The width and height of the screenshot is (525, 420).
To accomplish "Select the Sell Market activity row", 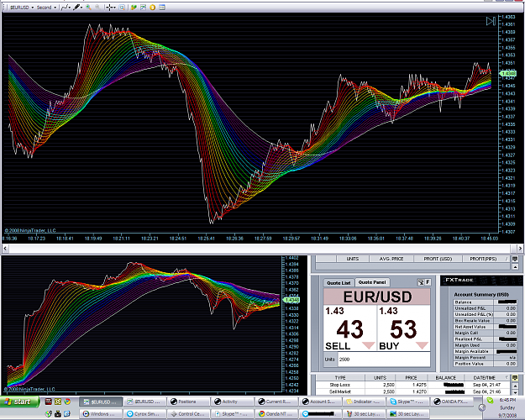I will (413, 391).
